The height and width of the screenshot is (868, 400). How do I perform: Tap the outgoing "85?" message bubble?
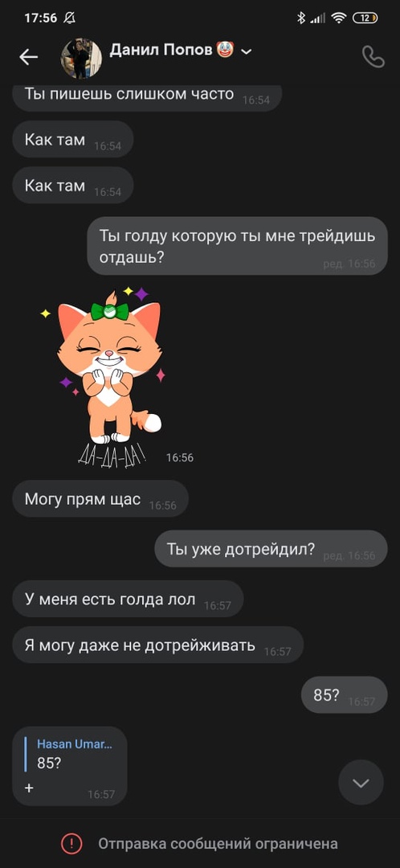pos(344,694)
